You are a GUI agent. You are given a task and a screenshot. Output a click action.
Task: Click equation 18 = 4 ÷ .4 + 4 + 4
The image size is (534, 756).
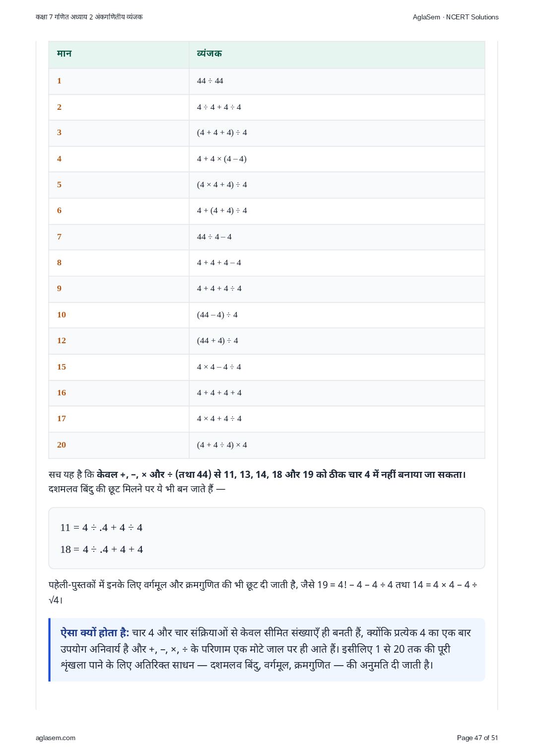tap(101, 549)
